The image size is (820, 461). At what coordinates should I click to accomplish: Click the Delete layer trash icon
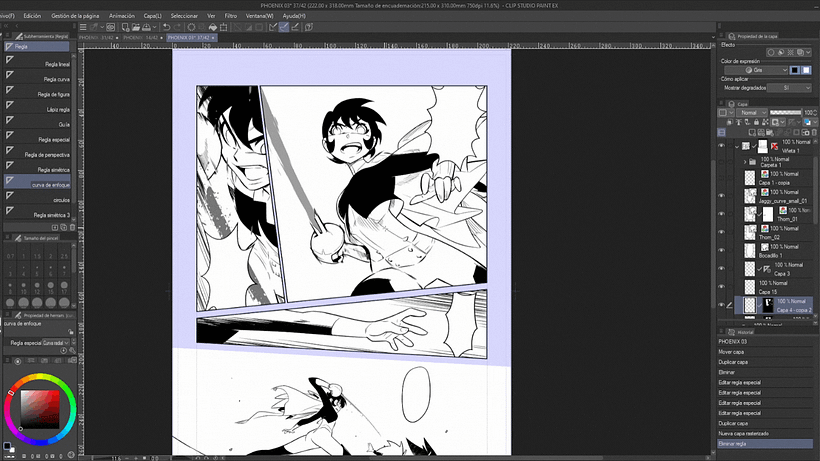click(814, 132)
